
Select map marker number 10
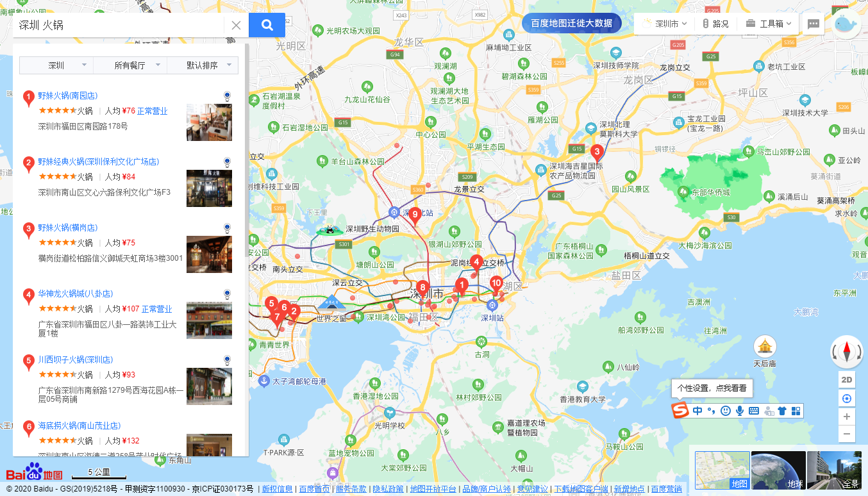(496, 283)
